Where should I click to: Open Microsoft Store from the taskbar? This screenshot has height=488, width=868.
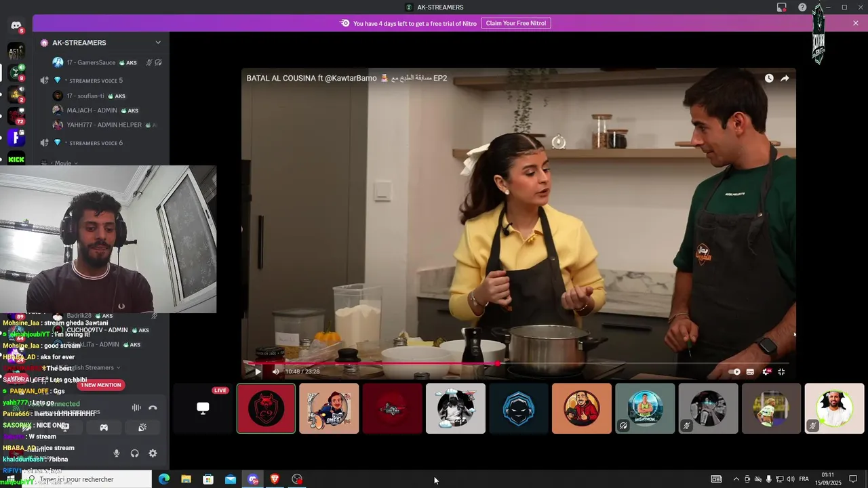[x=208, y=479]
